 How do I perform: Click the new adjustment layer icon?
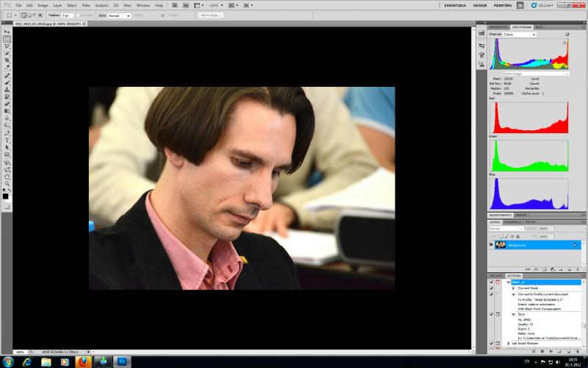click(x=553, y=269)
